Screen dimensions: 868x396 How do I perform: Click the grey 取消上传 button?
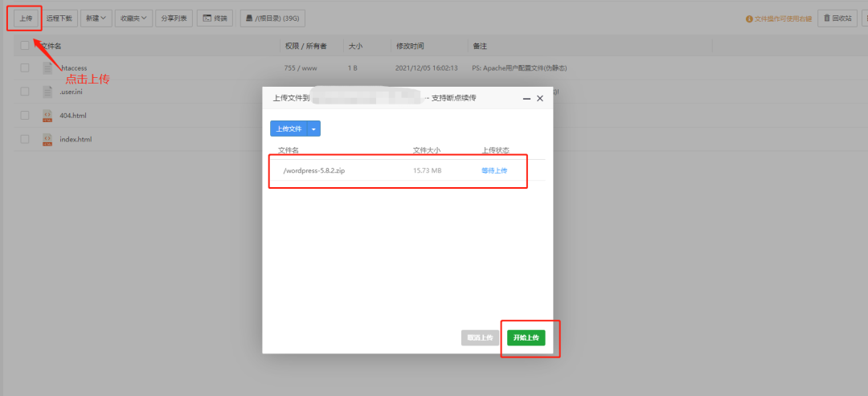tap(481, 337)
